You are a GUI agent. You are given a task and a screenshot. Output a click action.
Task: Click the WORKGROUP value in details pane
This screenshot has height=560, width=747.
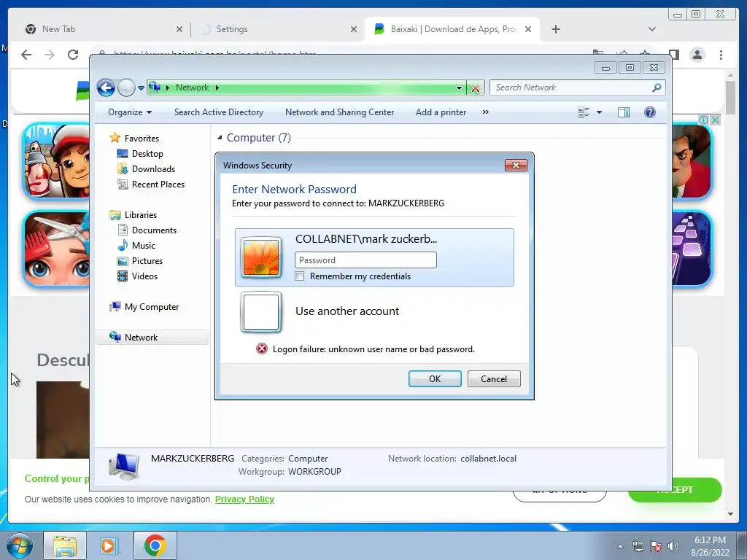coord(314,472)
